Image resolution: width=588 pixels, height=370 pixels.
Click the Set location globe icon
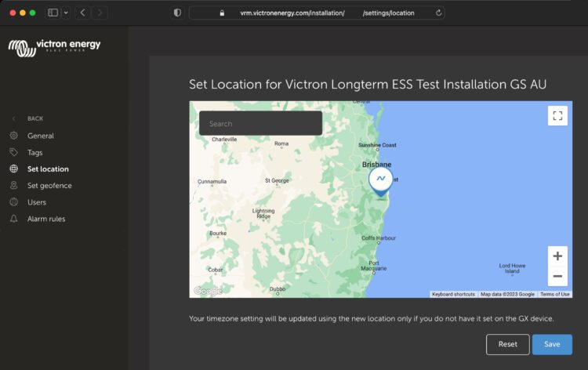(14, 169)
